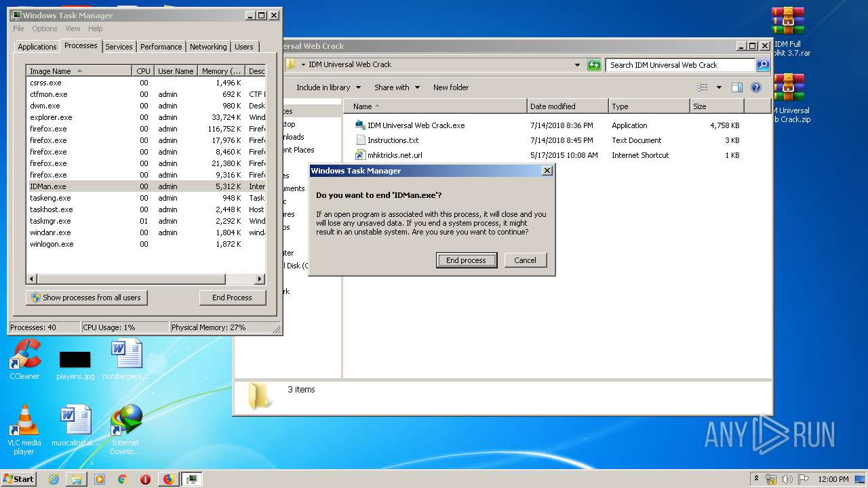This screenshot has height=488, width=868.
Task: Select csrss.exe process row
Action: click(146, 83)
